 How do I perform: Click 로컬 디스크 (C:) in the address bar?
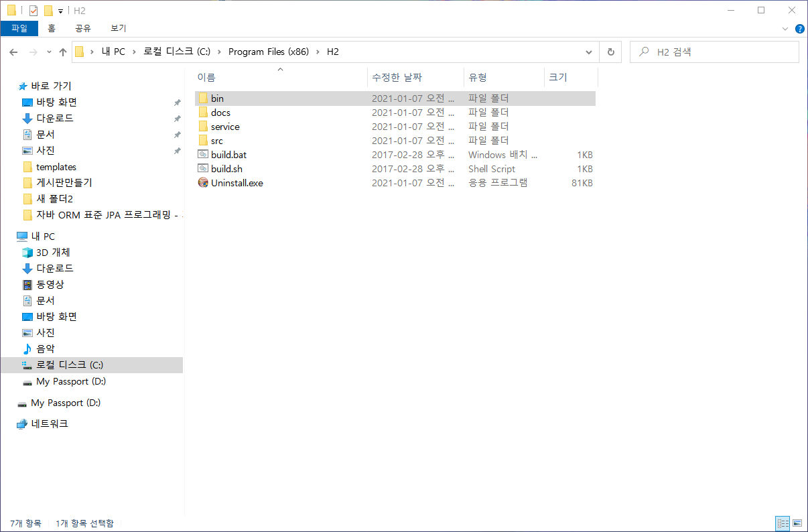tap(177, 52)
